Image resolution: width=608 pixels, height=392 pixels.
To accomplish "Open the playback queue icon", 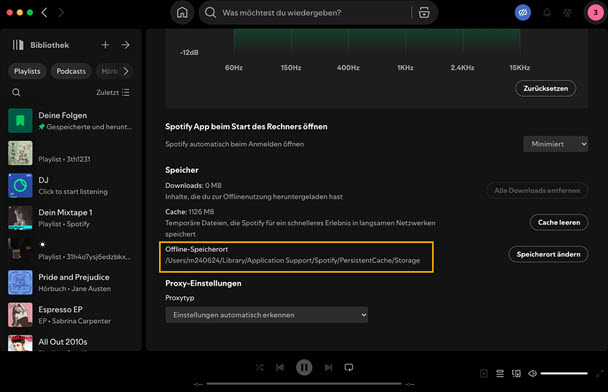I will [500, 373].
